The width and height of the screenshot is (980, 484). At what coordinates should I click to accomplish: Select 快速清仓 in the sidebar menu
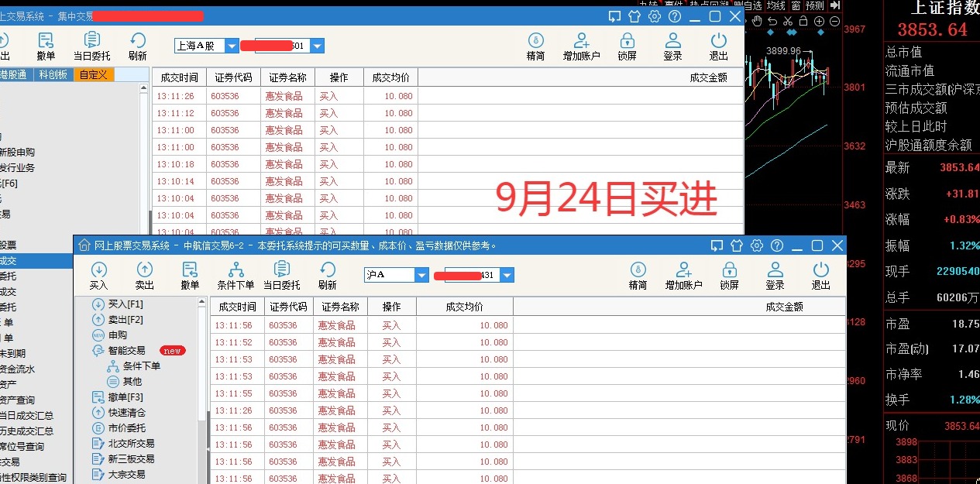tap(126, 413)
